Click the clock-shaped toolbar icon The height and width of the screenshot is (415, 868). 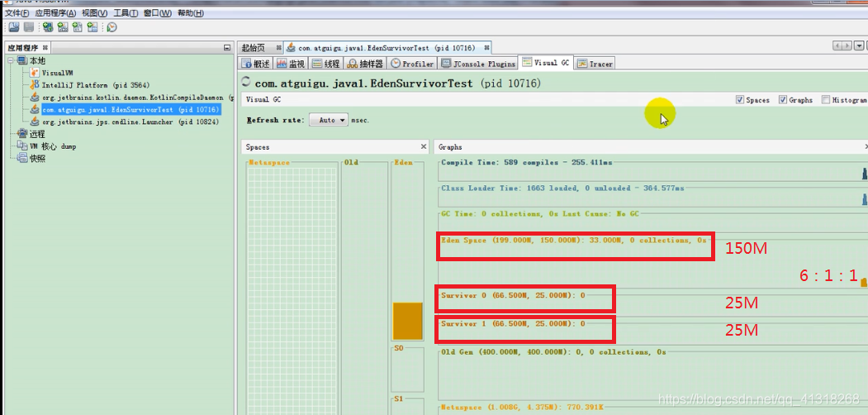[x=111, y=26]
